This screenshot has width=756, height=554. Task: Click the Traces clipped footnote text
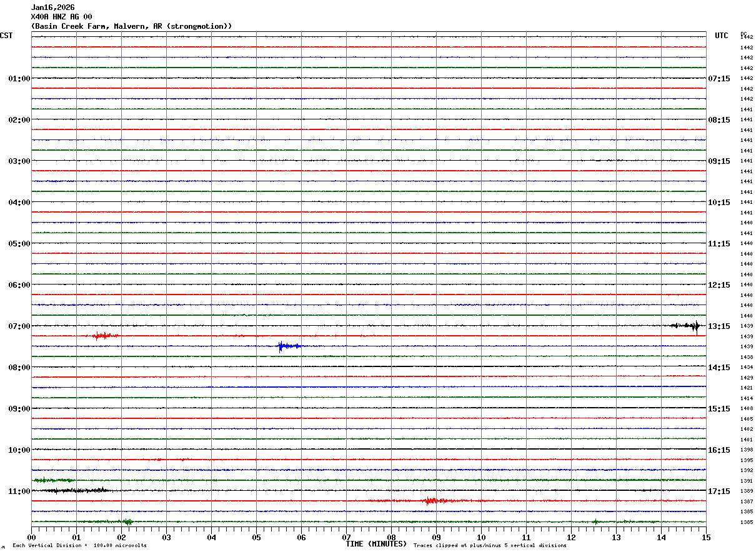tap(490, 546)
